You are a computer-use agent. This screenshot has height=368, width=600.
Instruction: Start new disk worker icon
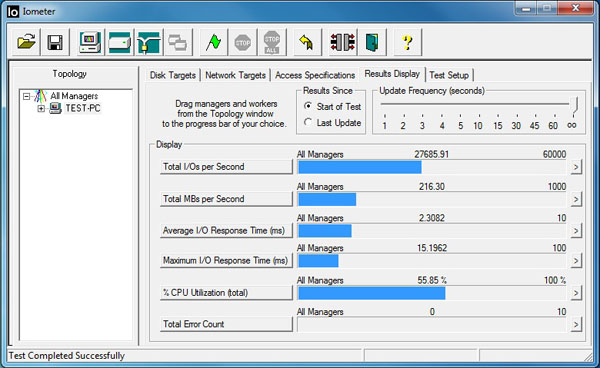119,42
